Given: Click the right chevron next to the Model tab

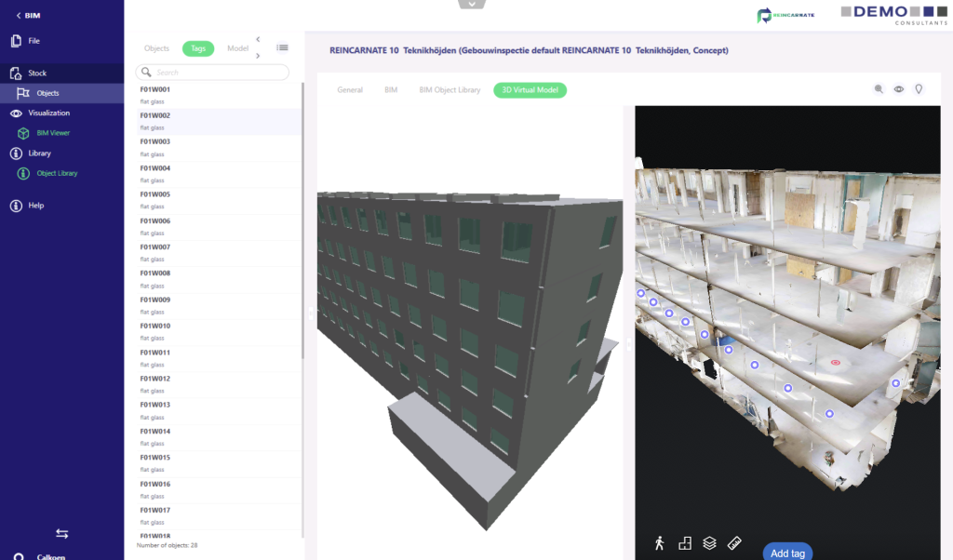Looking at the screenshot, I should (258, 56).
